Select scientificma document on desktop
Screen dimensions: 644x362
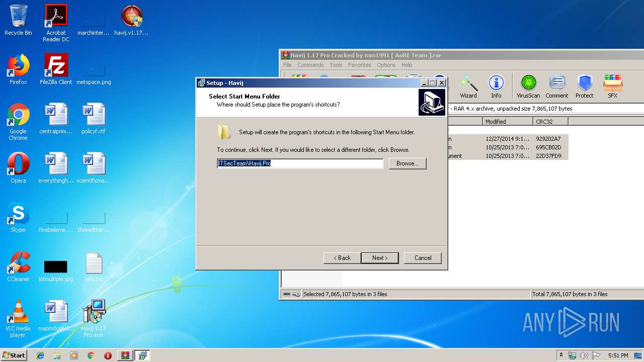click(94, 168)
